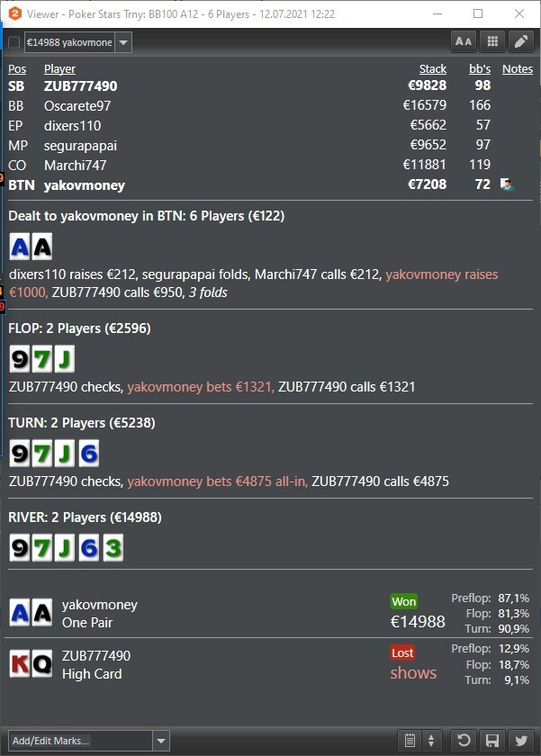Click the replay hand icon
Screen dimensions: 541x756
tap(464, 740)
